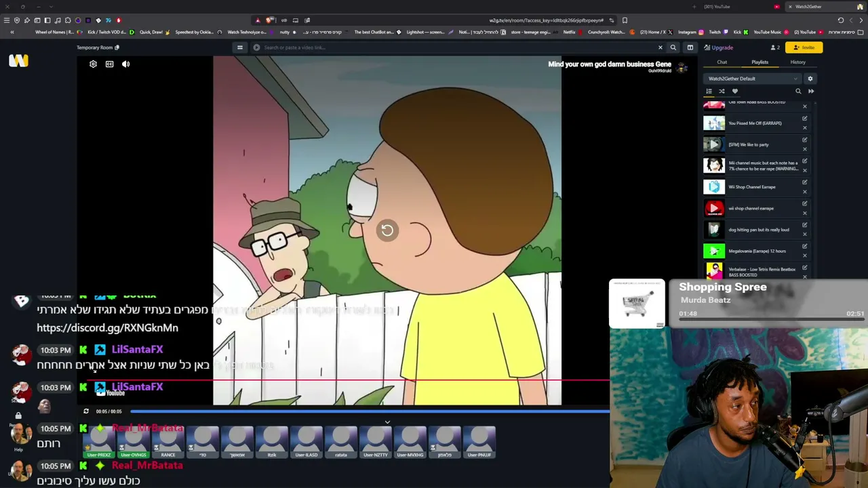Click the w2g.tv address bar URL
Screen dimensions: 868x488
pyautogui.click(x=546, y=20)
